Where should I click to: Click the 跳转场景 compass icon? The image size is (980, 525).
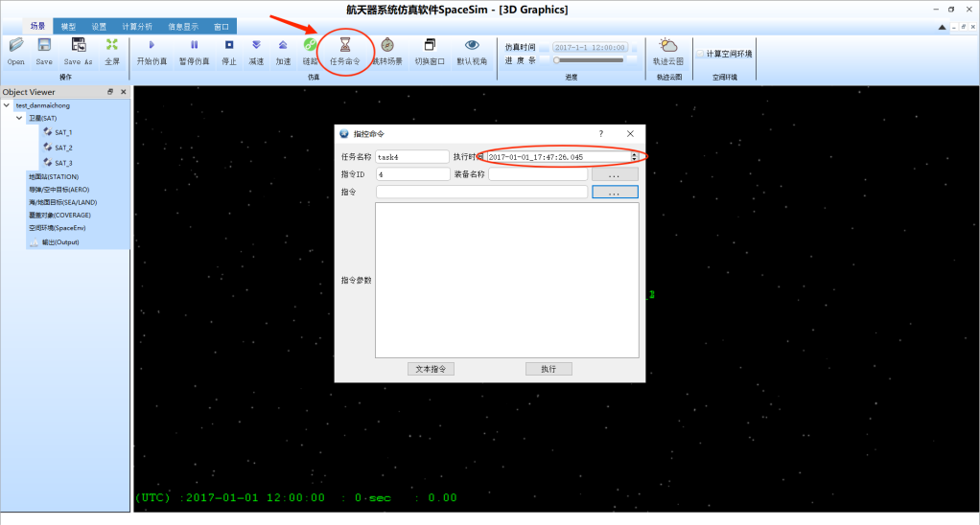point(386,45)
